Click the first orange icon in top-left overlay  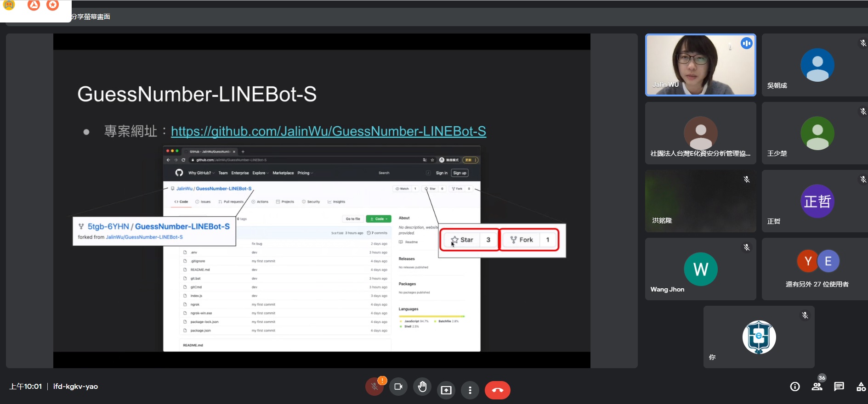9,5
